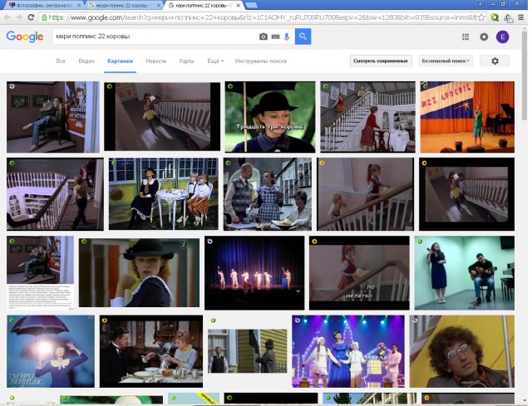The height and width of the screenshot is (406, 532).
Task: Open a new browser tab
Action: click(x=251, y=5)
